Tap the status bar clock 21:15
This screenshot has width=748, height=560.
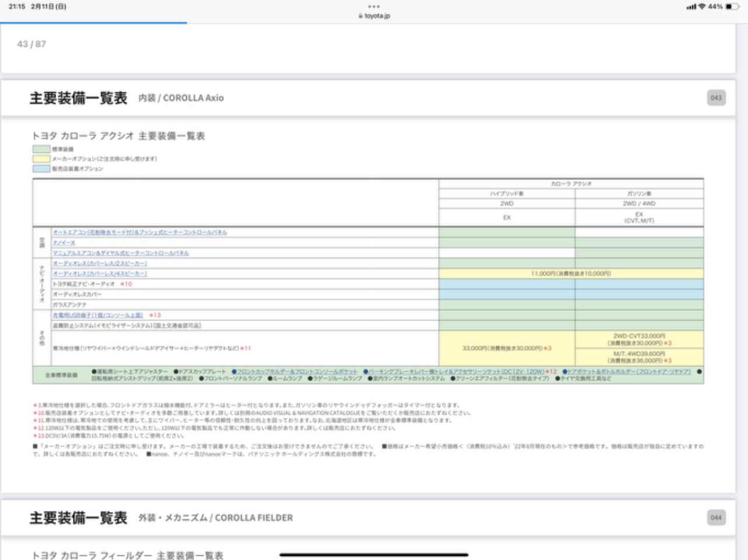click(17, 6)
